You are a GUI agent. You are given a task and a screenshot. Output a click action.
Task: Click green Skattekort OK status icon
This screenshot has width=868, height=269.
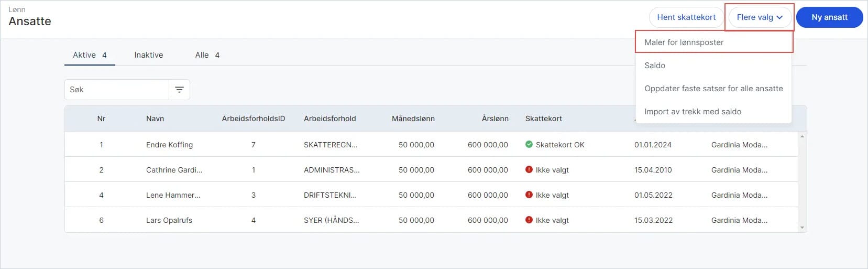pos(529,144)
